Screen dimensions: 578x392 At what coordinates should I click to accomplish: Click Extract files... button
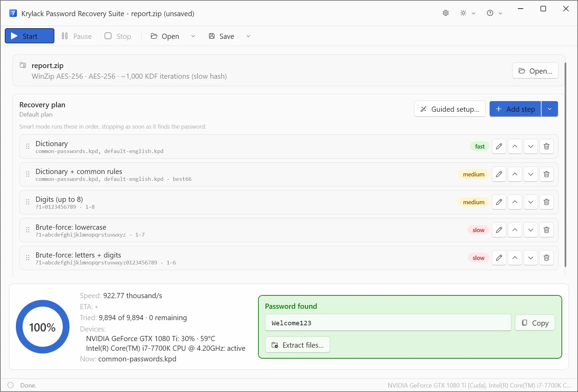[298, 345]
